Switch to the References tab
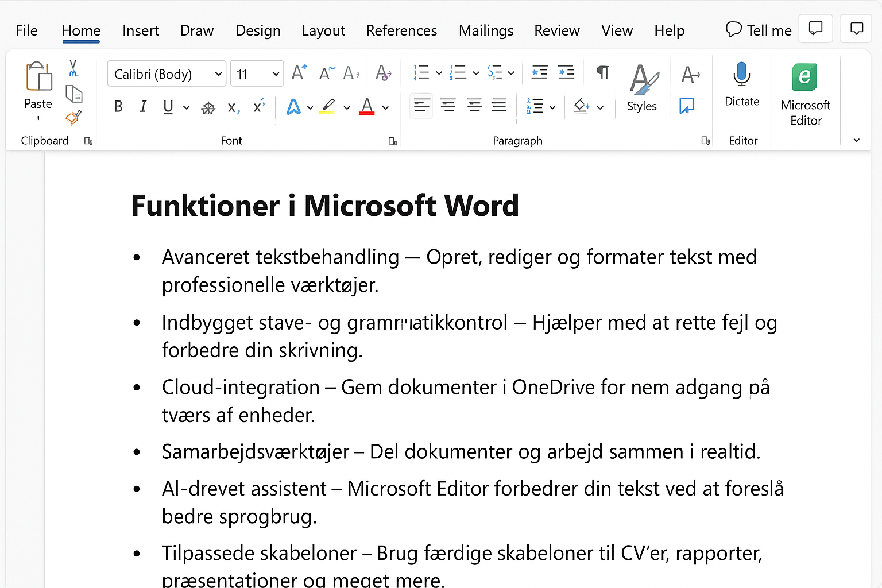This screenshot has width=882, height=588. [x=402, y=30]
